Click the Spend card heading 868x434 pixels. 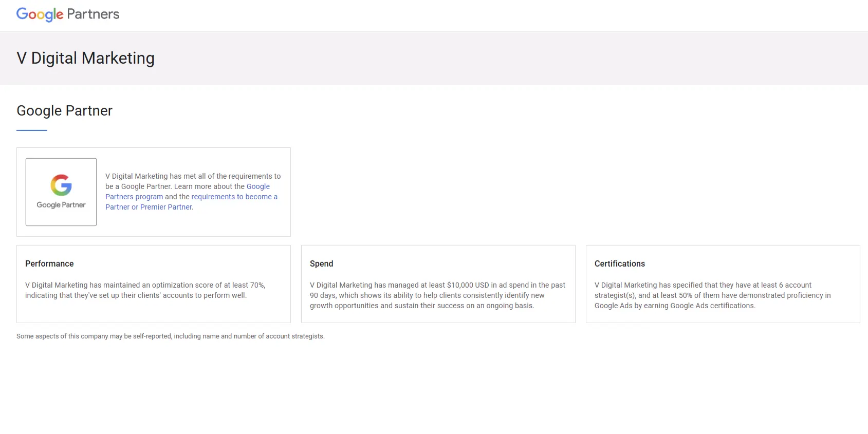[x=322, y=263]
